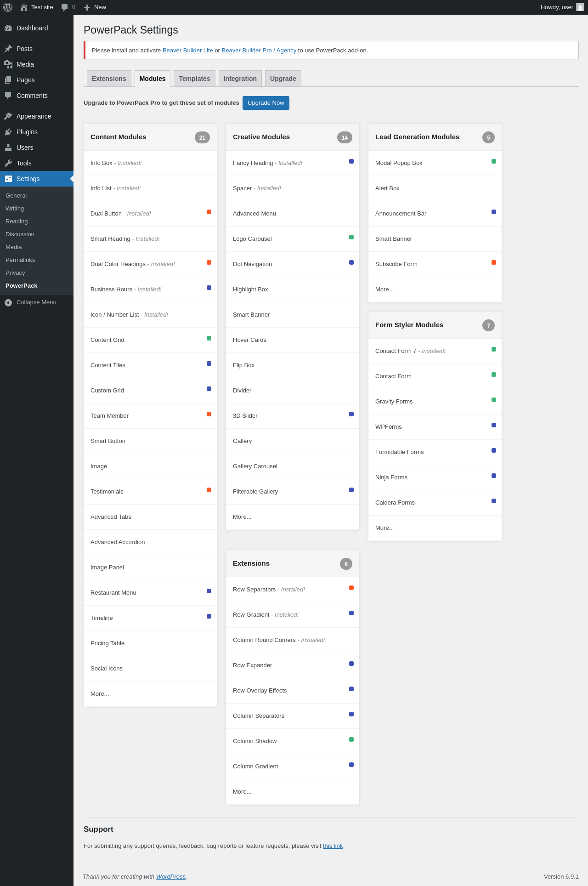This screenshot has height=886, width=588.
Task: Click the green dot beside Logo Carousel
Action: 351,237
